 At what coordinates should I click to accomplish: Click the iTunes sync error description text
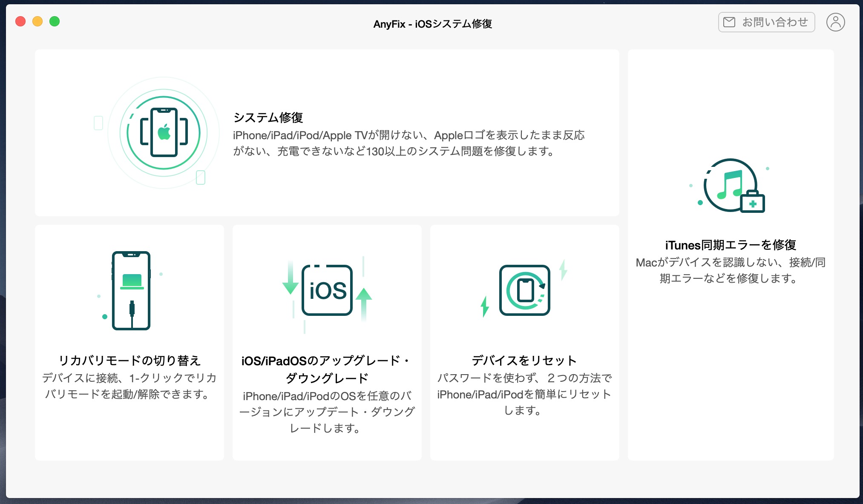pyautogui.click(x=731, y=270)
